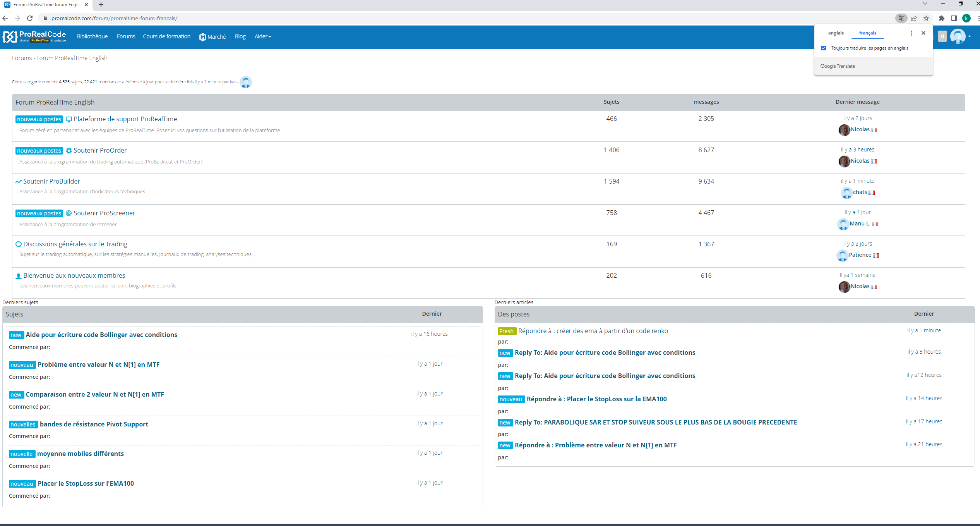The width and height of the screenshot is (980, 526).
Task: Switch to the anglais tab in translate popup
Action: point(836,33)
